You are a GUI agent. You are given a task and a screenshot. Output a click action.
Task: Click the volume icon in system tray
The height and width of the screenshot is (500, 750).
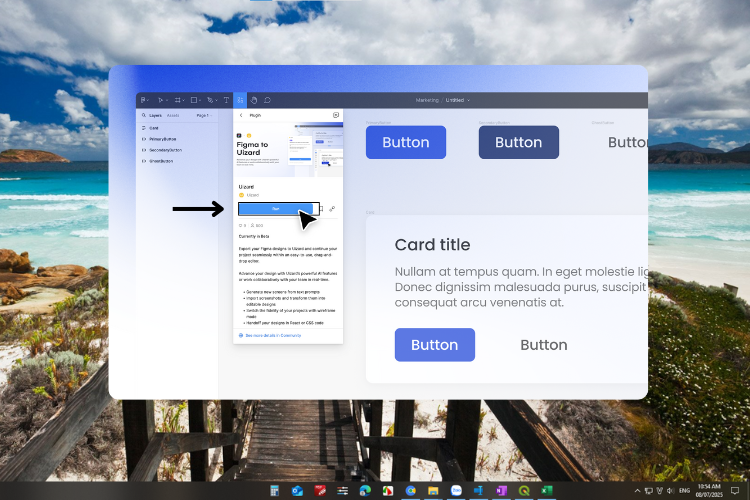[x=671, y=491]
